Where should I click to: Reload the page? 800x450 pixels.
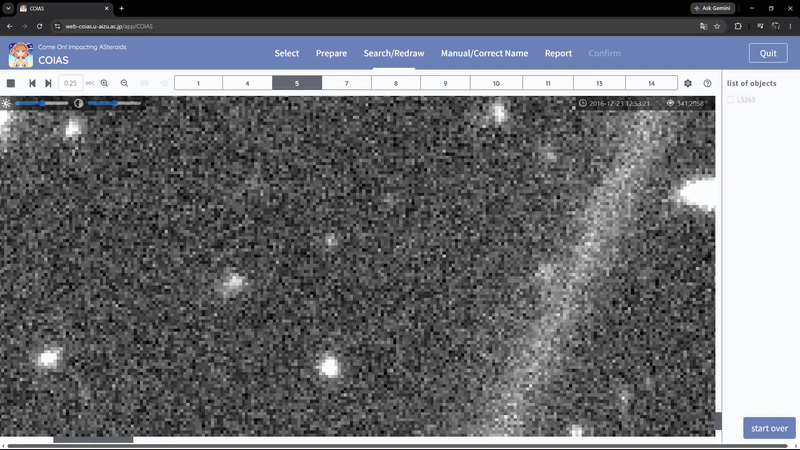(39, 26)
